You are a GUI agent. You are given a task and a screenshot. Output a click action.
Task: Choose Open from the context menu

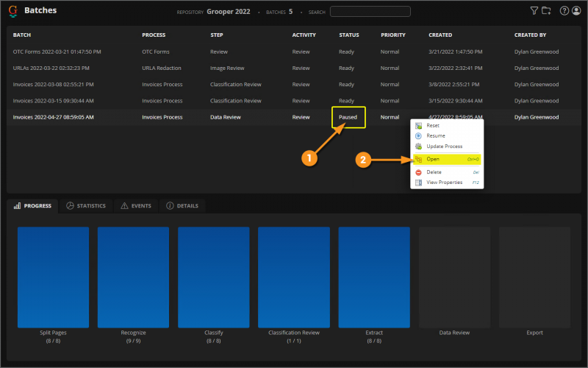tap(434, 159)
